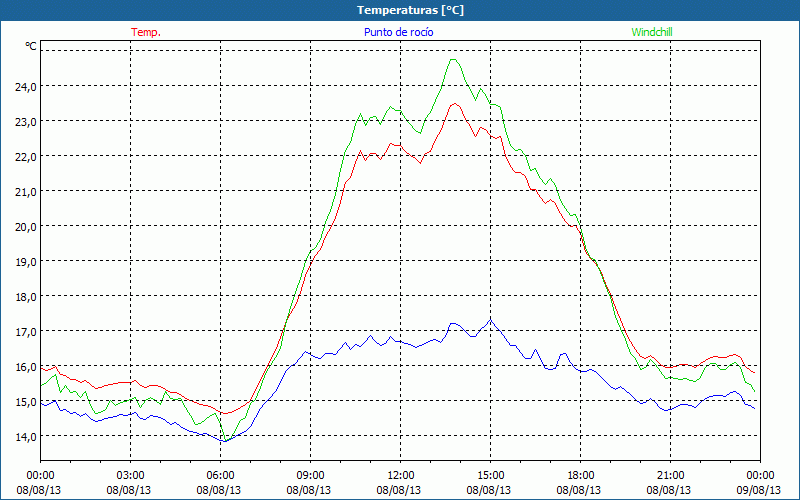Click the 19,0 y-axis value
The height and width of the screenshot is (500, 800).
26,262
